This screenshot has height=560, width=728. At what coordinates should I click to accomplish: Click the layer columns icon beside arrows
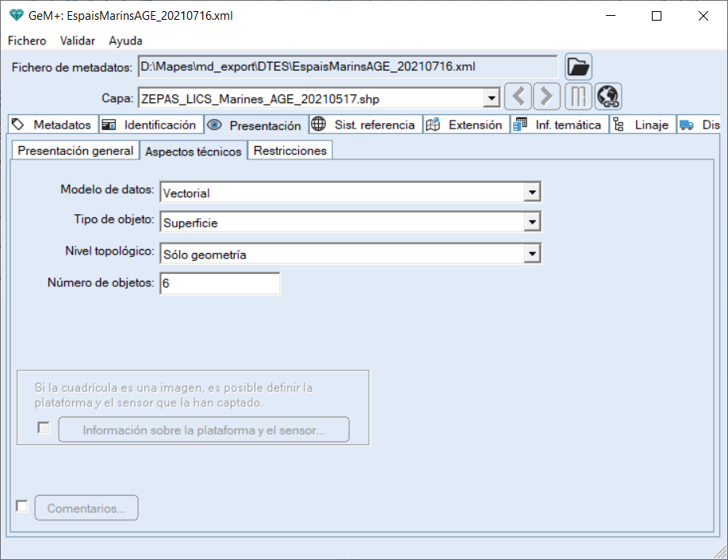pos(578,97)
